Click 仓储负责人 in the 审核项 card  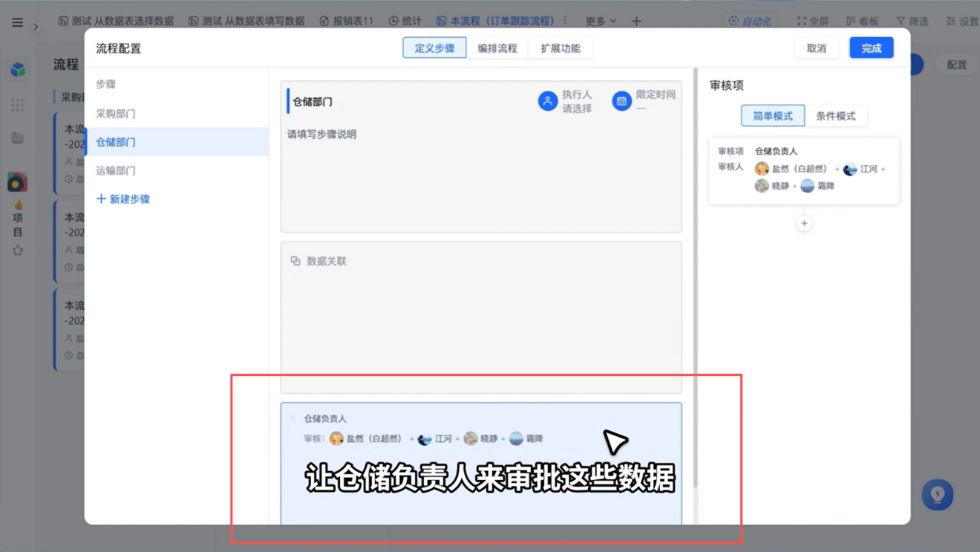[x=776, y=151]
